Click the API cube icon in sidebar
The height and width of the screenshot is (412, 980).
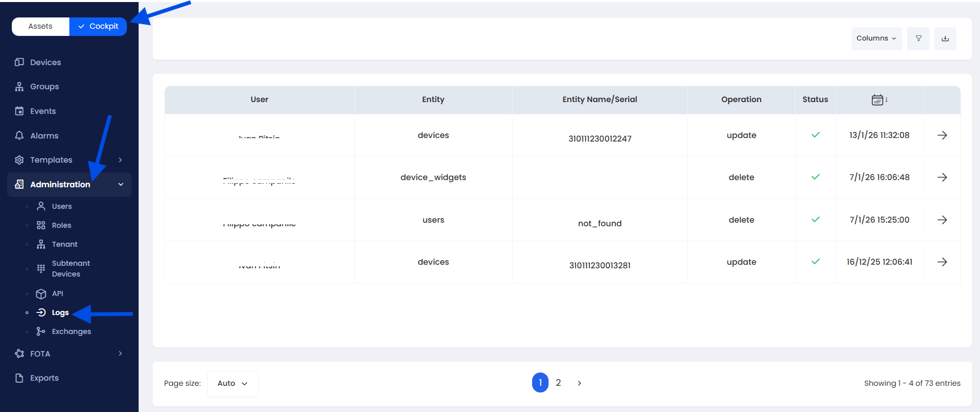(x=41, y=294)
